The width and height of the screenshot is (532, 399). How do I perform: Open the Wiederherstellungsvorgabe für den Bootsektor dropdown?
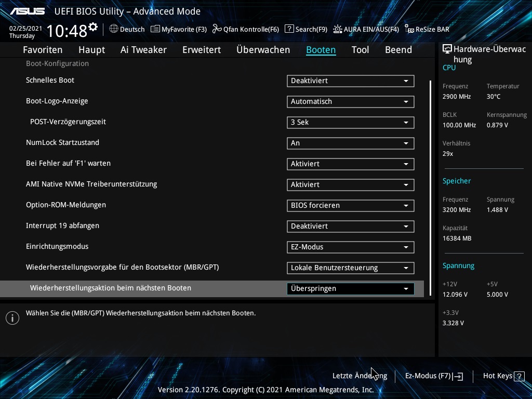pos(351,268)
